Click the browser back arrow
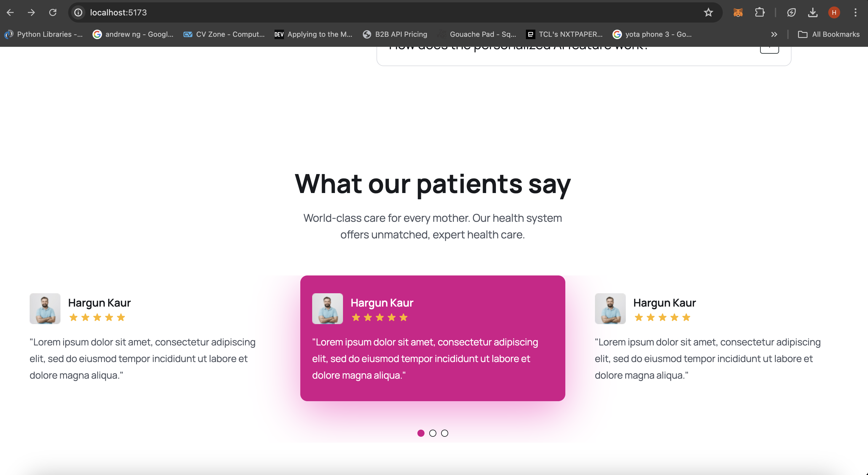The image size is (868, 475). [x=10, y=12]
